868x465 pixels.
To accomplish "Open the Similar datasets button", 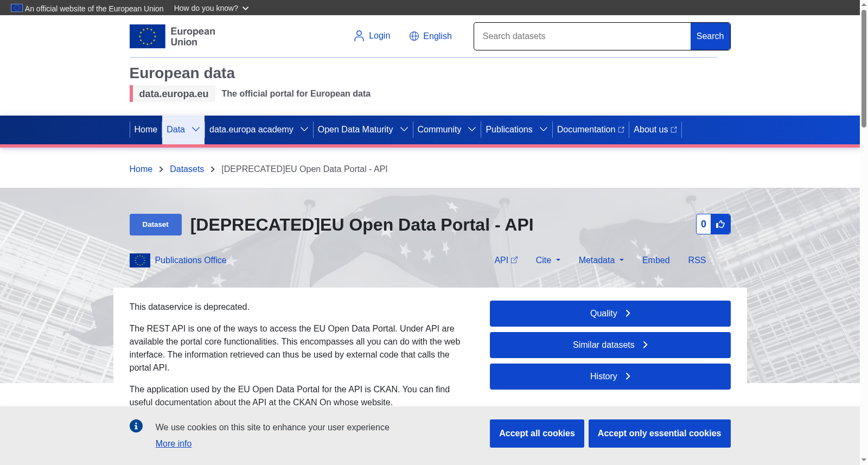I will pos(610,345).
